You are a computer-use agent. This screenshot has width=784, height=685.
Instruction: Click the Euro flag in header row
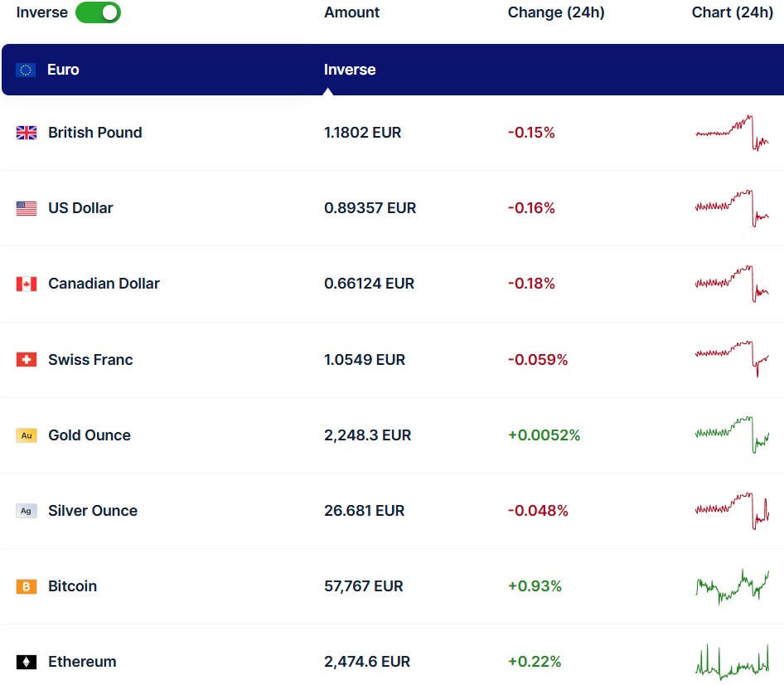pos(26,70)
